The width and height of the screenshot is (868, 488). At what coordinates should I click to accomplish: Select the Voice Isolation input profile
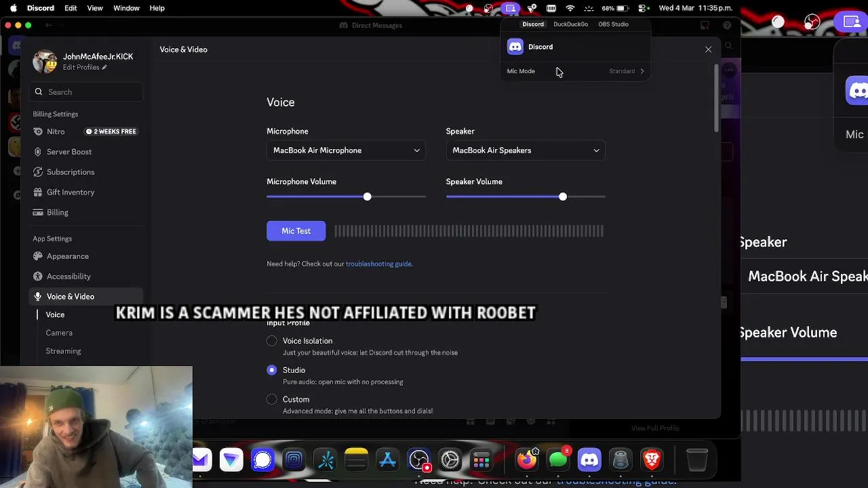[x=272, y=341]
